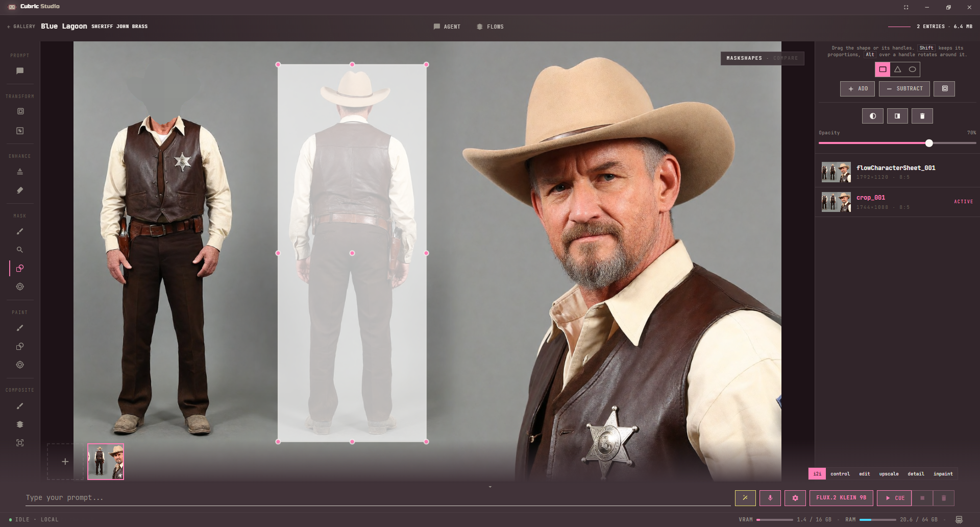980x527 pixels.
Task: Choose the ellipse mask shape
Action: [912, 69]
